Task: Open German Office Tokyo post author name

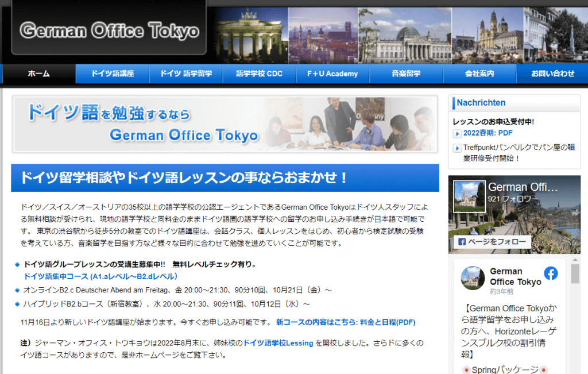Action: [x=515, y=276]
